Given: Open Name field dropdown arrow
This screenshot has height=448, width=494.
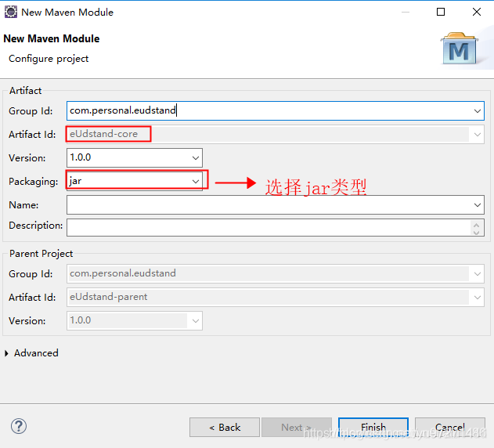Looking at the screenshot, I should [x=478, y=205].
